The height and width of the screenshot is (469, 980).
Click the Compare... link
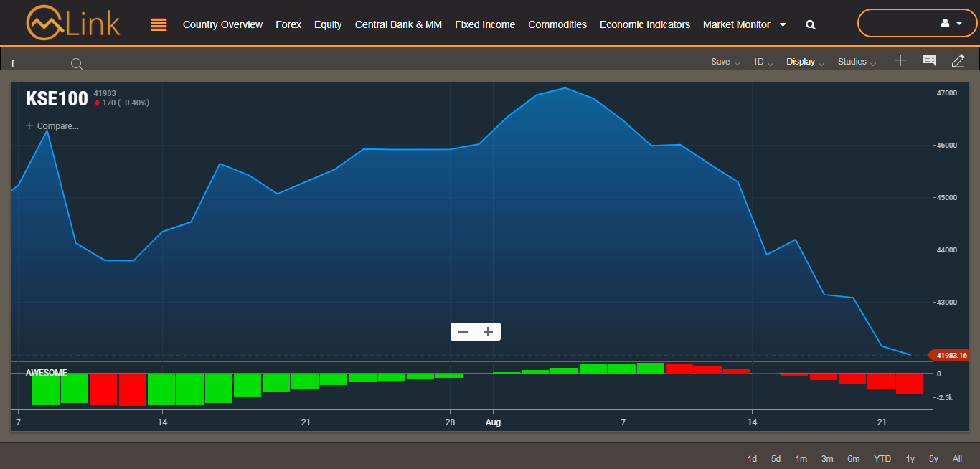tap(58, 126)
